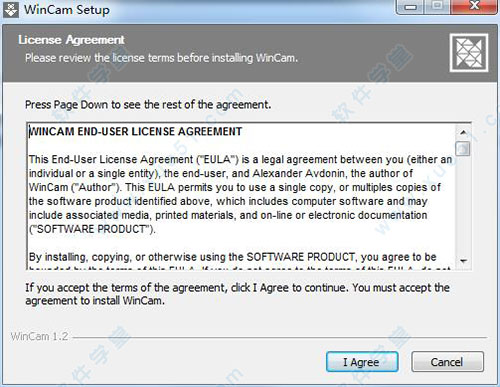Click the "By installing, copying" paragraph

(x=232, y=257)
